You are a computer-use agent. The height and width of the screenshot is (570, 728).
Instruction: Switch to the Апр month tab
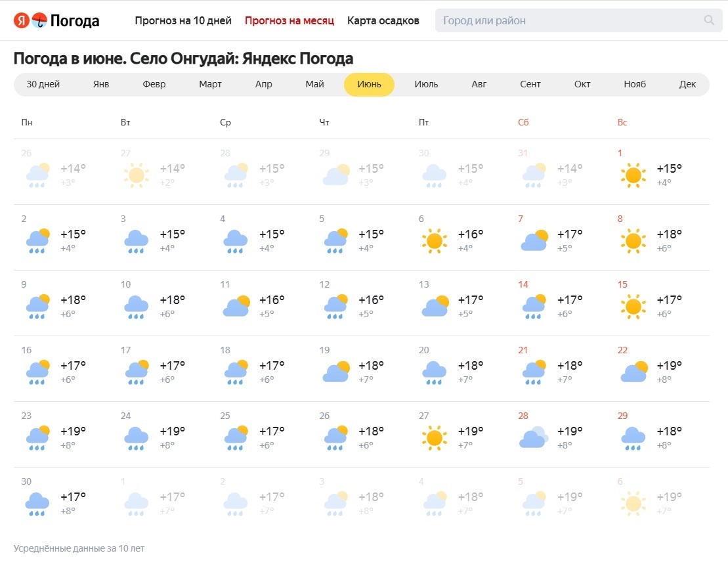pos(263,84)
